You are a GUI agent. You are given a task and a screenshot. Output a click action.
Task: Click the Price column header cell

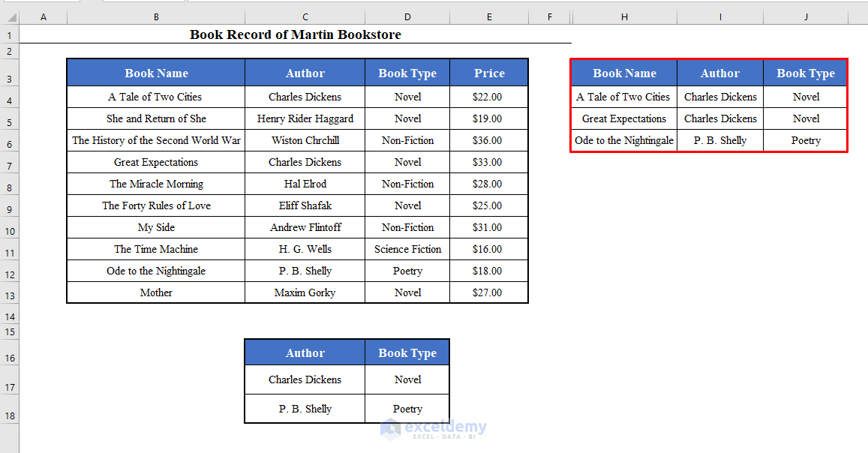[x=489, y=73]
